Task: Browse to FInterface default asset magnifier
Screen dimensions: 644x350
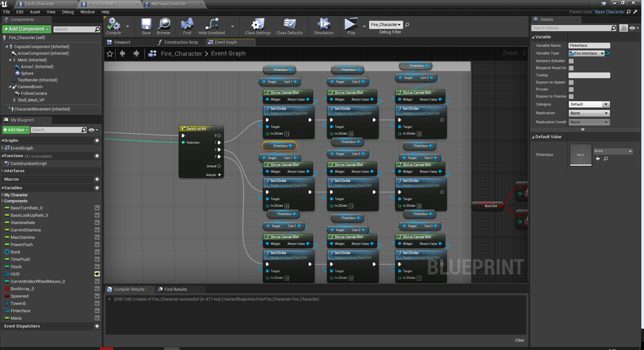Action: tap(606, 159)
